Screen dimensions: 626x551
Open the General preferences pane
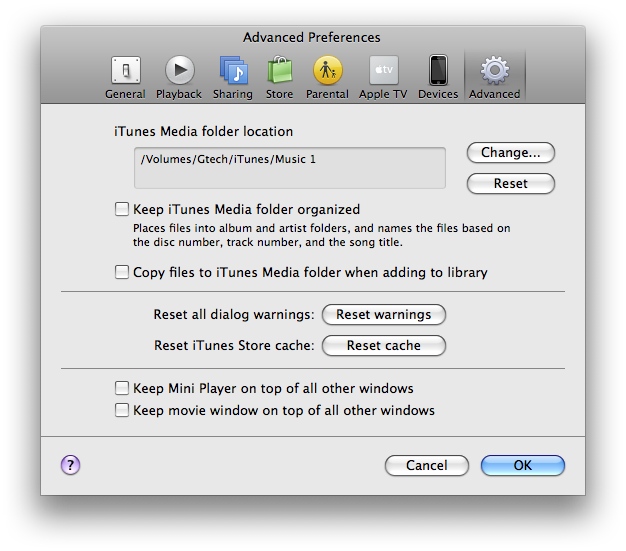click(125, 78)
